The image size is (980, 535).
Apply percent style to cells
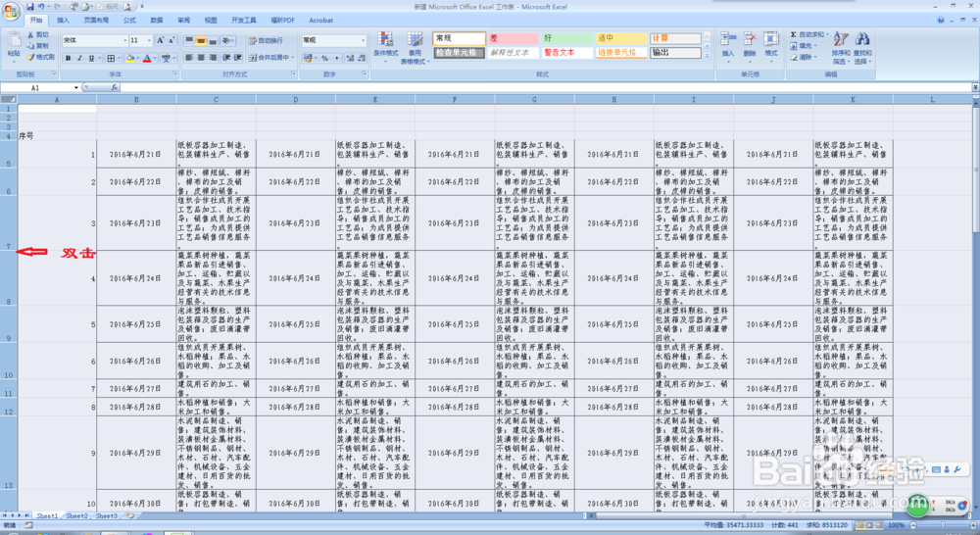click(324, 58)
